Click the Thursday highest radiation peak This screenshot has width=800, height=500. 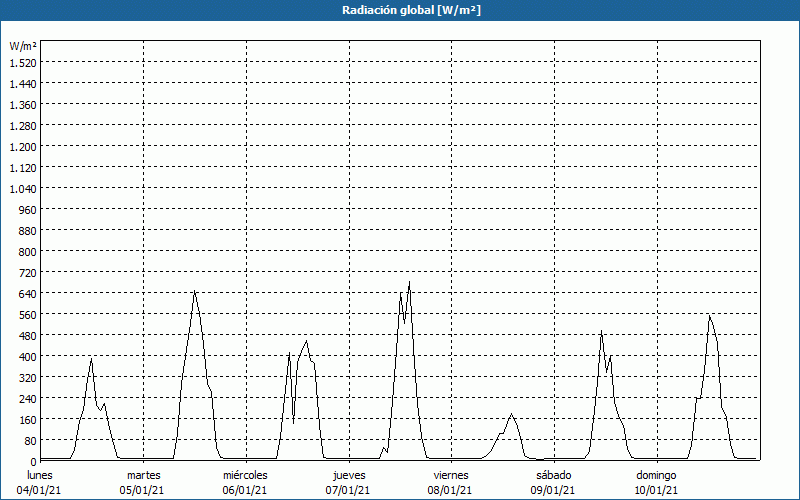(409, 282)
